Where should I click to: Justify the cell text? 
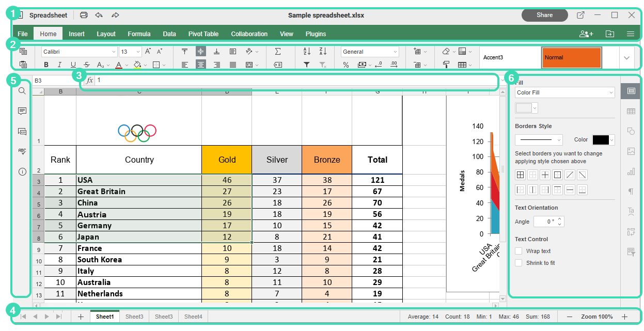coord(233,65)
